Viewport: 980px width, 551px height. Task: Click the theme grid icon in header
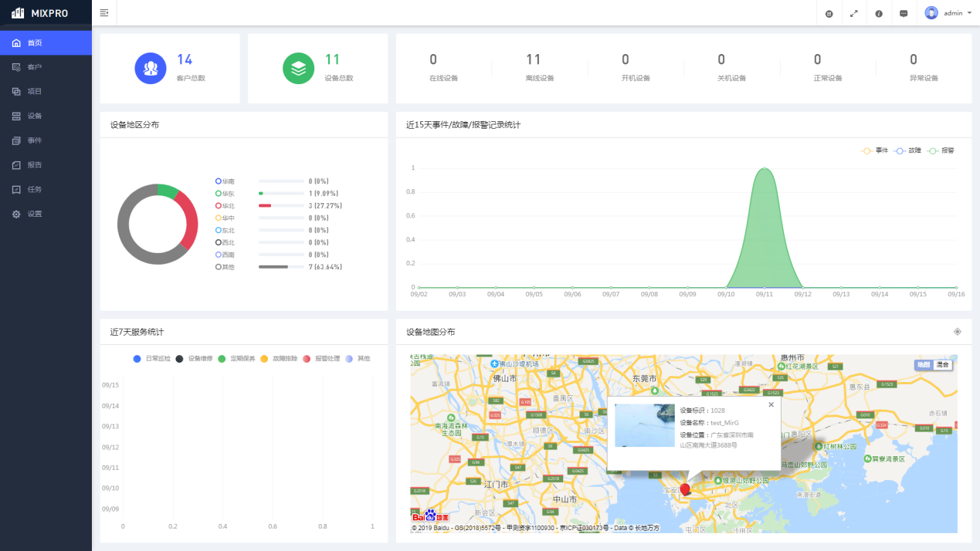point(829,14)
